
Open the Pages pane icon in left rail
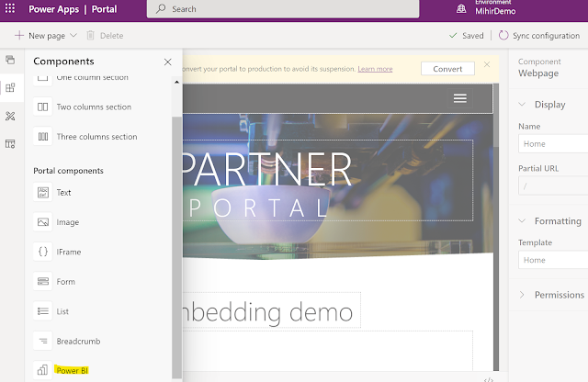10,60
